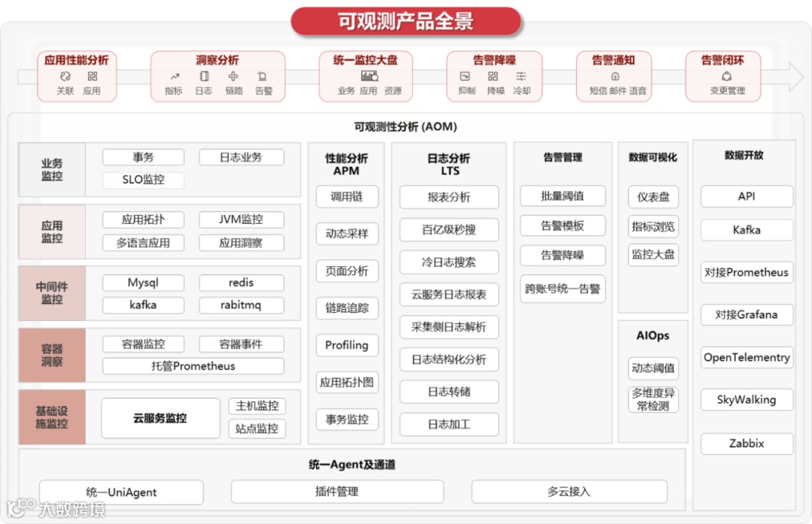
Task: Click the 云服务日志报表 box
Action: point(449,295)
